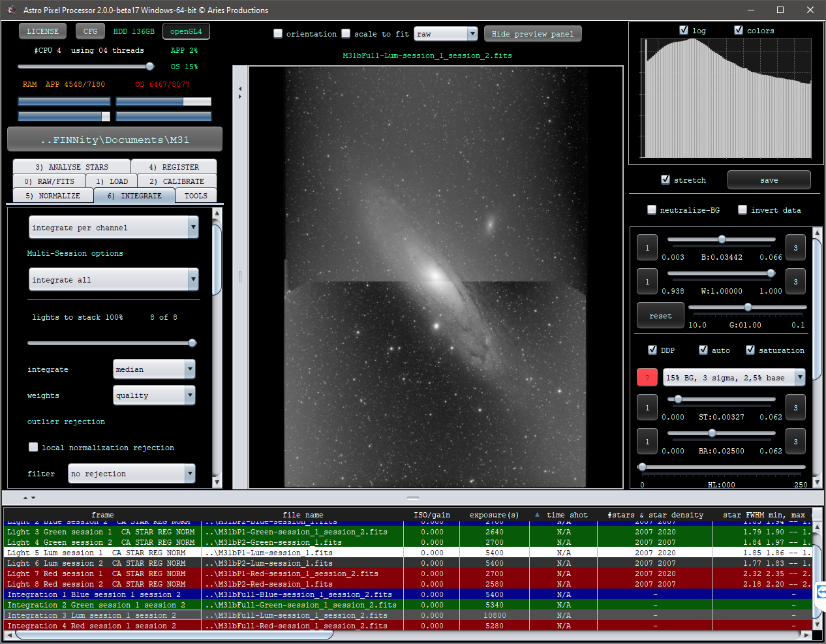Screen dimensions: 826x644
Task: Enable the orientation checkbox
Action: coord(277,33)
